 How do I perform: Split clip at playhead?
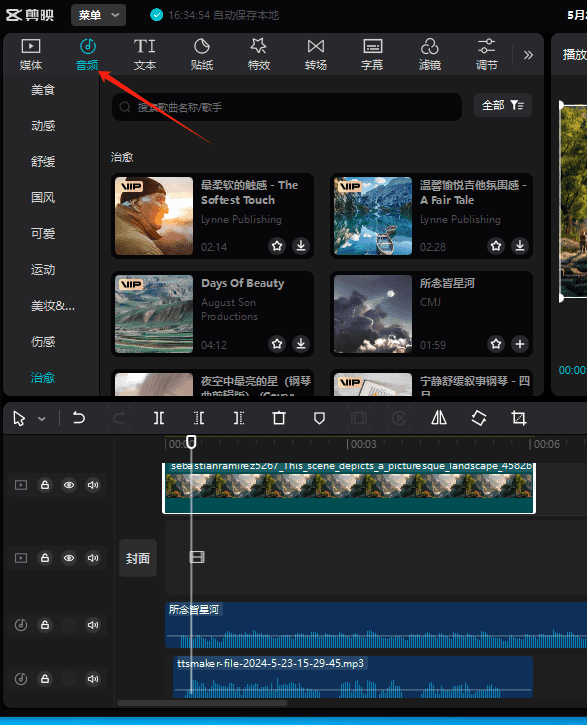(159, 418)
